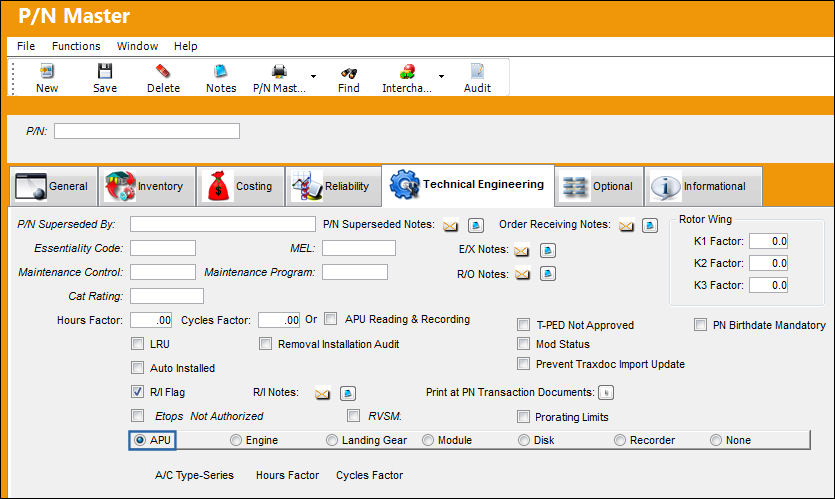835x499 pixels.
Task: Enable T-PED Not Approved checkbox
Action: click(523, 324)
